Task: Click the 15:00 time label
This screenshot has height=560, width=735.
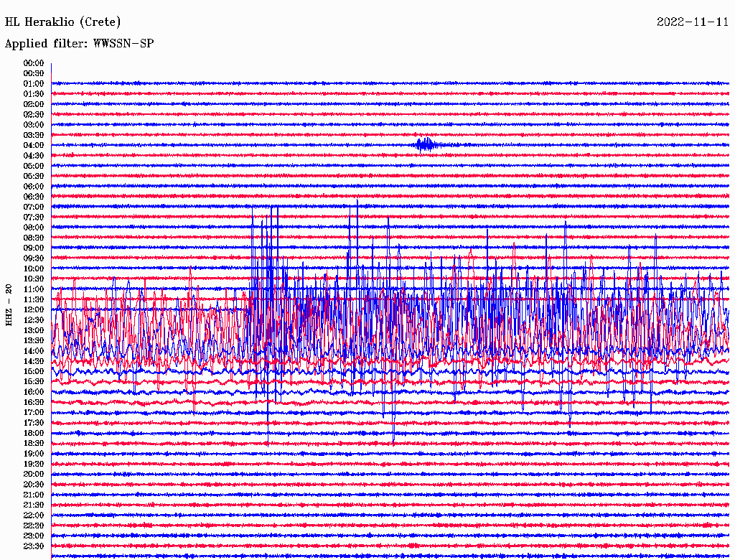Action: [x=34, y=371]
